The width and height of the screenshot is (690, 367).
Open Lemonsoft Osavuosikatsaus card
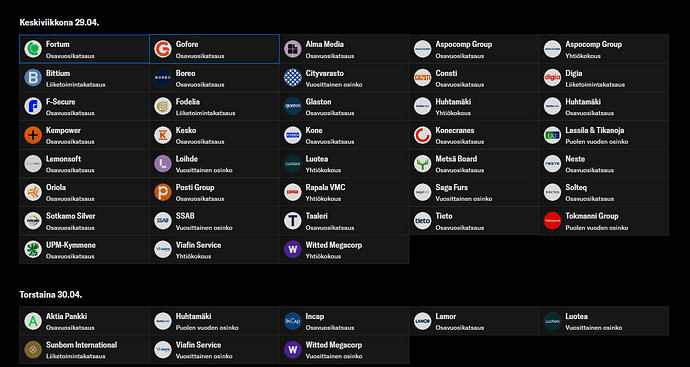[x=84, y=163]
